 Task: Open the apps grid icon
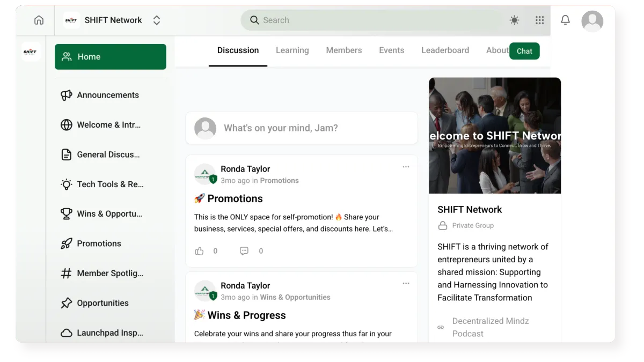(x=539, y=20)
